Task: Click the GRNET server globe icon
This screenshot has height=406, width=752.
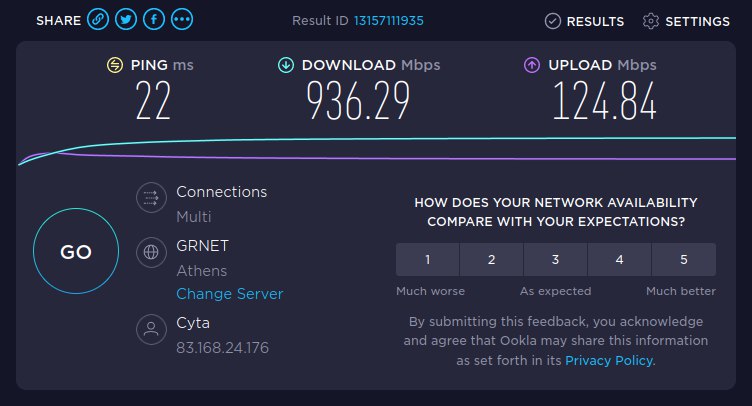Action: pyautogui.click(x=151, y=252)
